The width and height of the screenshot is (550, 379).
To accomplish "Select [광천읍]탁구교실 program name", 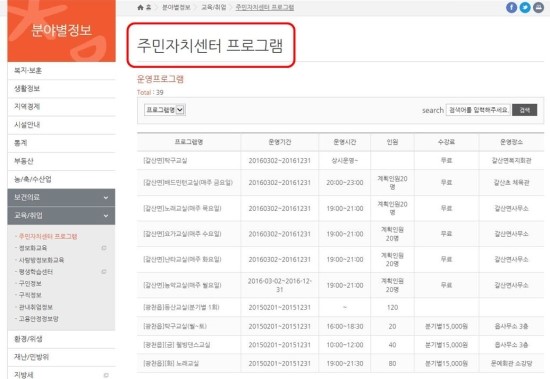I will (175, 326).
